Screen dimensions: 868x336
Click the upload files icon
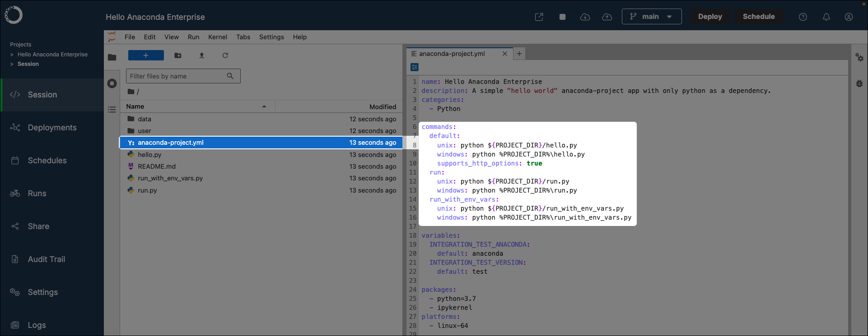coord(202,55)
